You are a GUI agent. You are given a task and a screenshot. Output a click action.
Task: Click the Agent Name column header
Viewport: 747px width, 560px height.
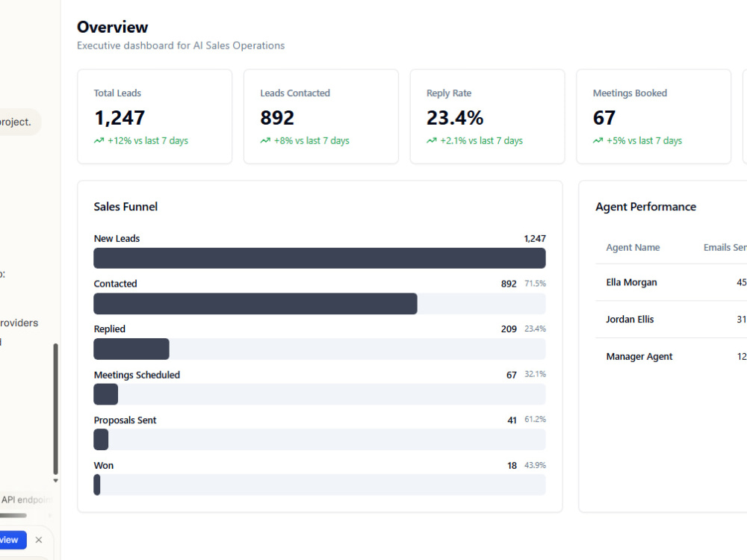[x=633, y=248]
